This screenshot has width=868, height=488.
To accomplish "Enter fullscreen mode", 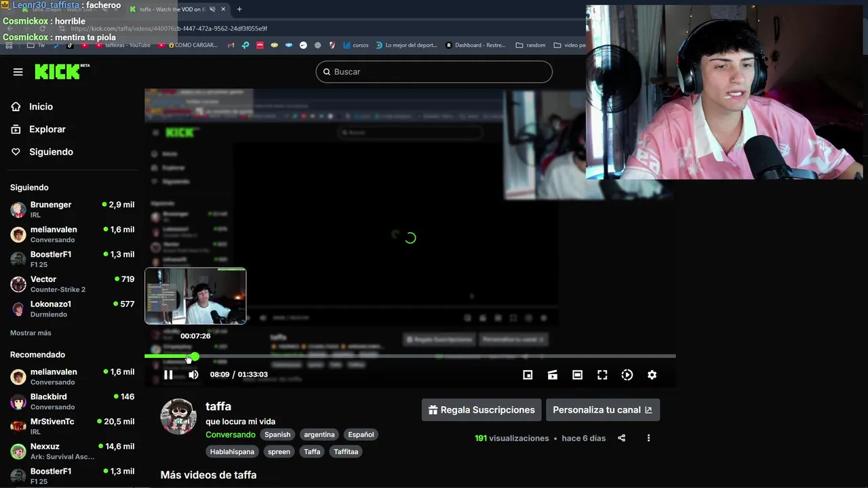I will point(602,375).
